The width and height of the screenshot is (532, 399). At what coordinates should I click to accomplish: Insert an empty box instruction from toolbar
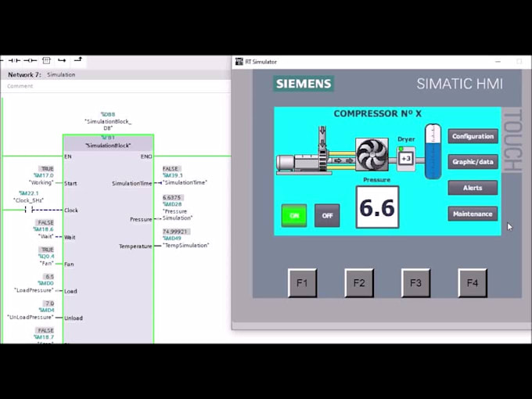pos(46,60)
